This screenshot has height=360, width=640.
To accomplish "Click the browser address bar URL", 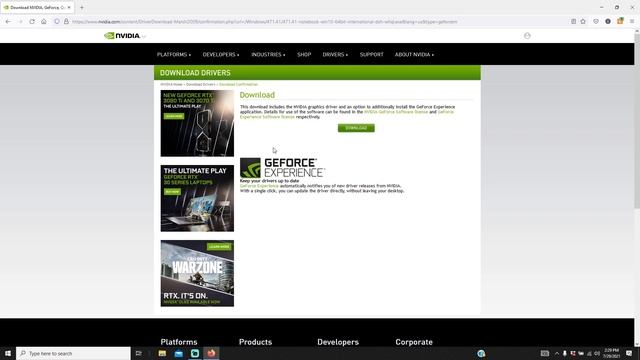I will [264, 22].
